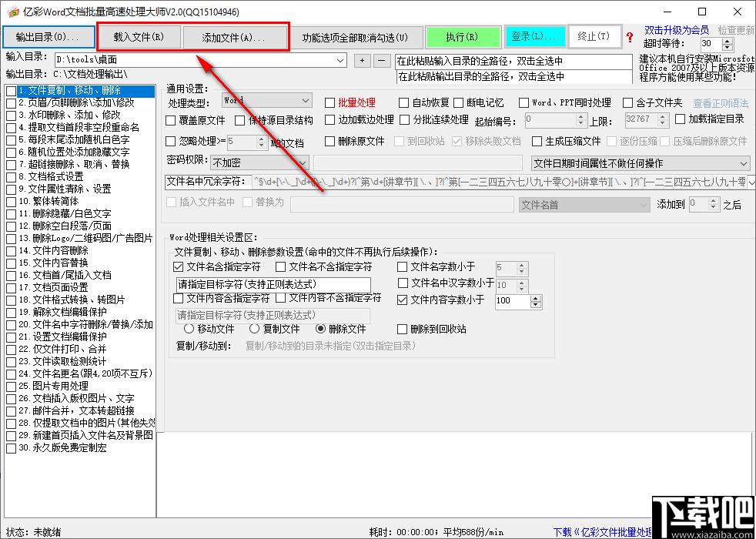
Task: Toggle the 断电记忆 checkbox
Action: [458, 102]
